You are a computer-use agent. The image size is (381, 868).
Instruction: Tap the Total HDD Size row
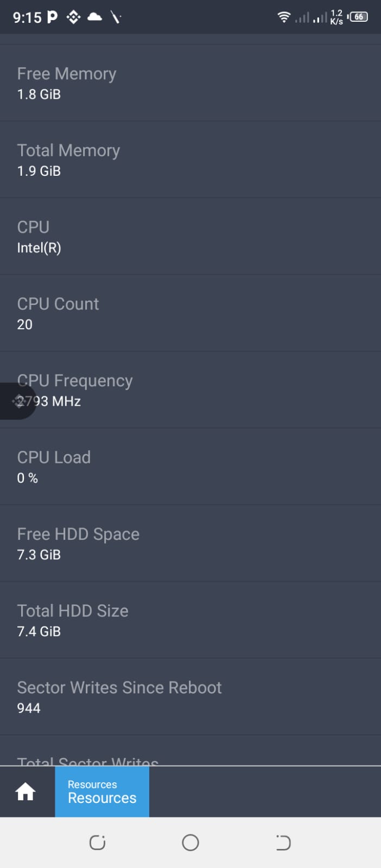click(190, 620)
